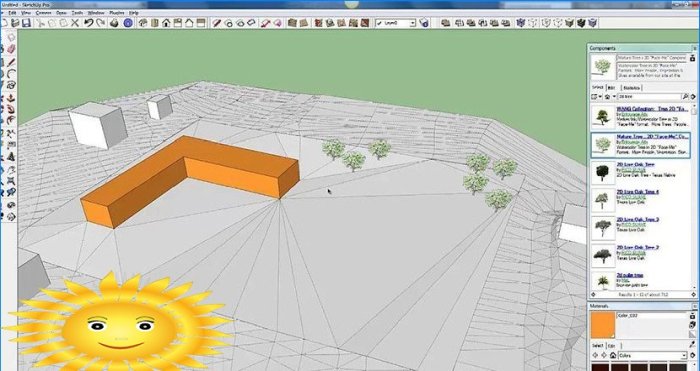Open the Edit menu
Image resolution: width=700 pixels, height=371 pixels.
coord(13,13)
